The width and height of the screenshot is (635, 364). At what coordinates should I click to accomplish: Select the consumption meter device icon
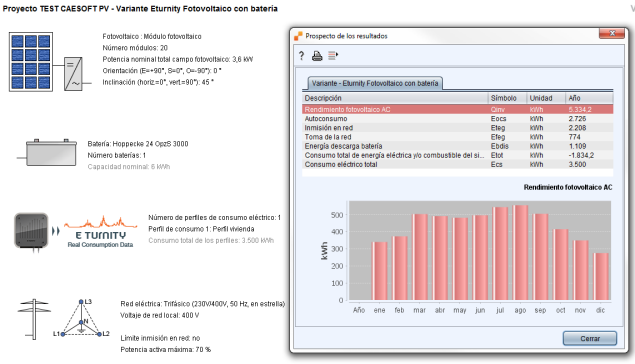click(31, 230)
